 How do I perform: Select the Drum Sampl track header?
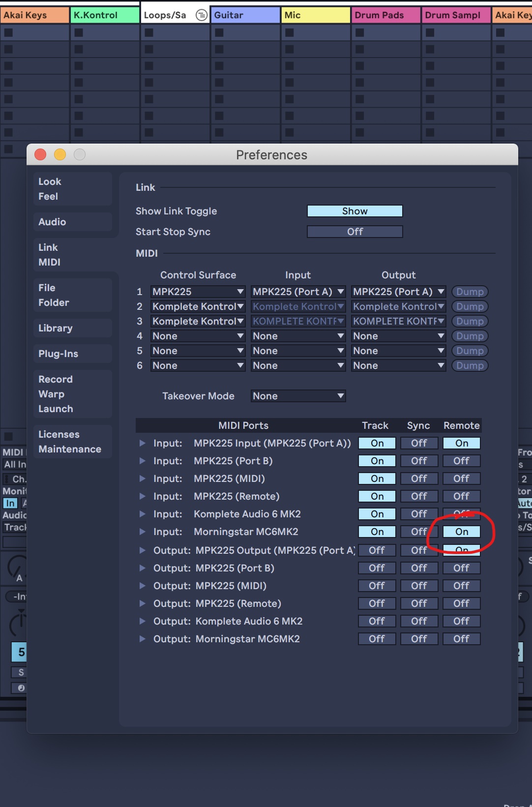456,15
